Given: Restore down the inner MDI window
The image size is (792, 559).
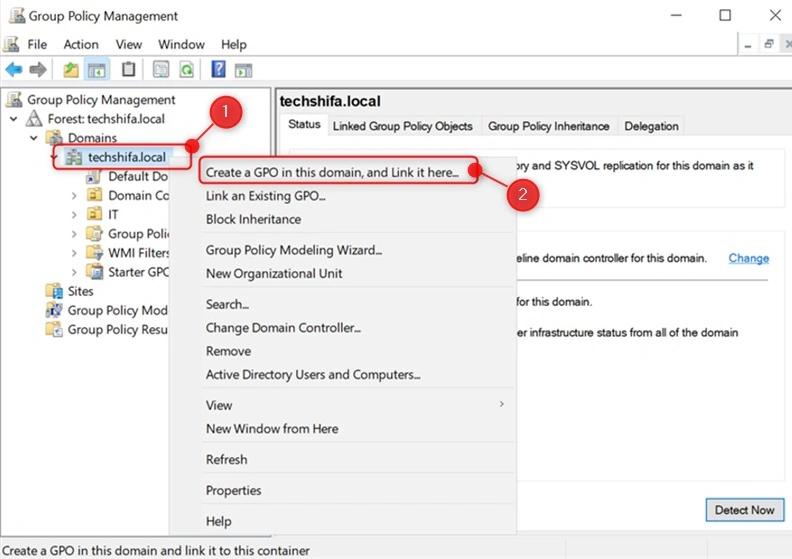Looking at the screenshot, I should [x=769, y=44].
